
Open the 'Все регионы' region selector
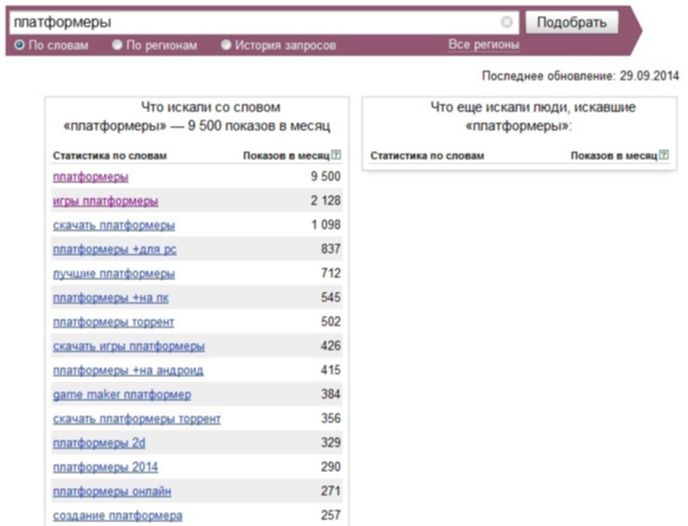[484, 45]
